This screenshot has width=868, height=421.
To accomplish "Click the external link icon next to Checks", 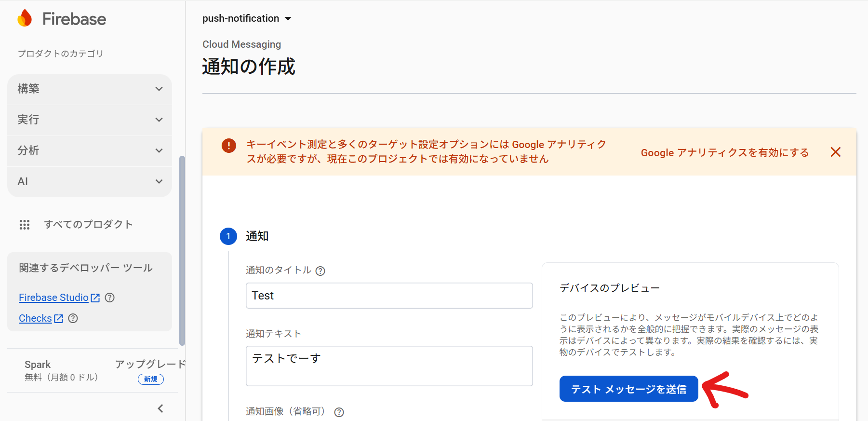I will (x=58, y=318).
